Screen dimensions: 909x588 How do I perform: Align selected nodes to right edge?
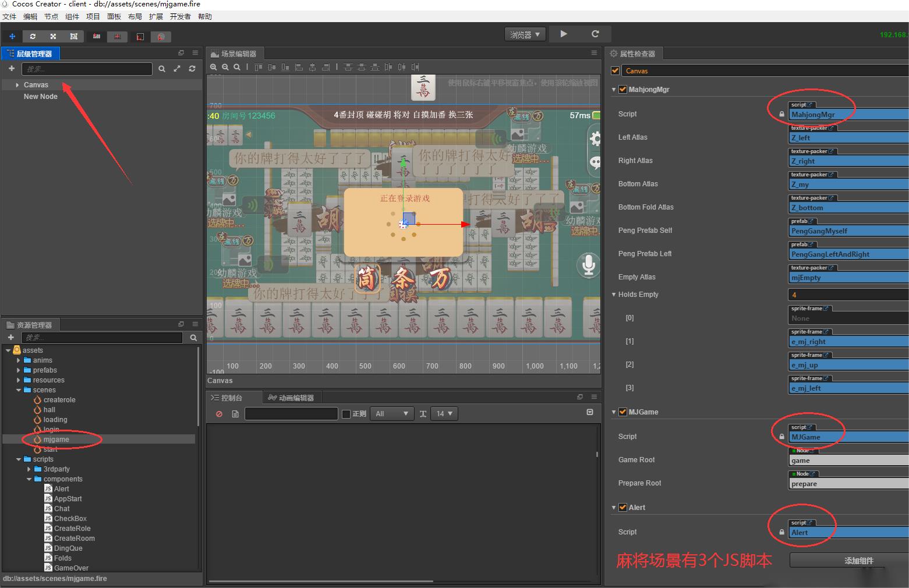pos(326,67)
